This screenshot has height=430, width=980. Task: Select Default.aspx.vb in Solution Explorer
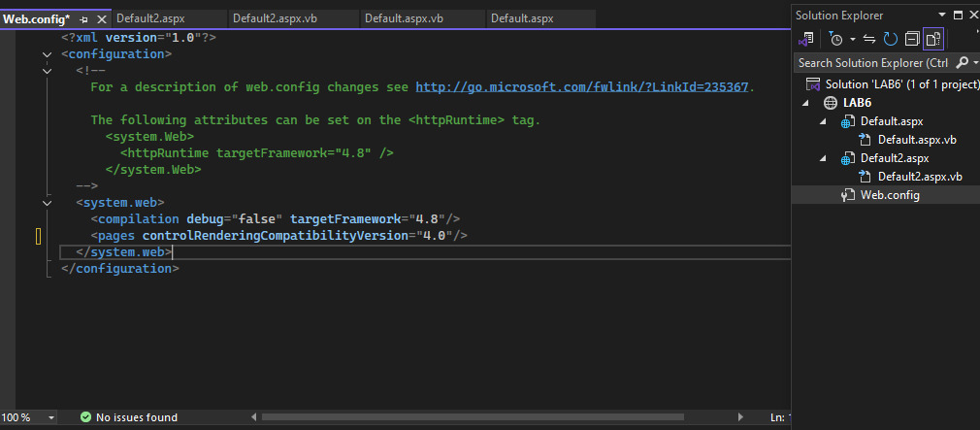[917, 140]
